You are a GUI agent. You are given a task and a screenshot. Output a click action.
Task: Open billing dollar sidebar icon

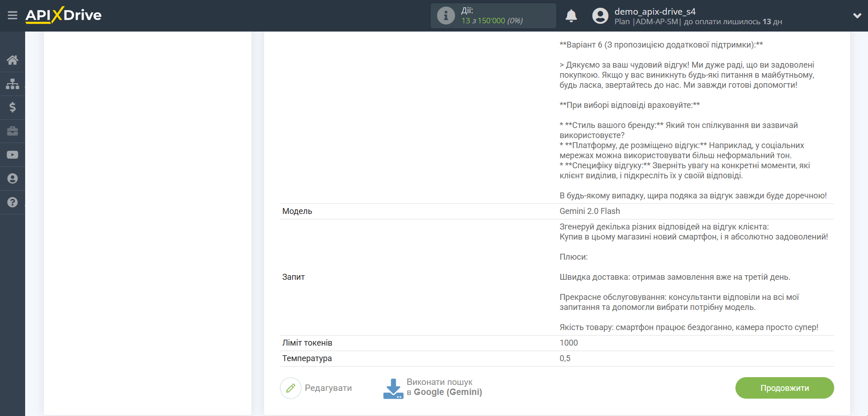(12, 107)
